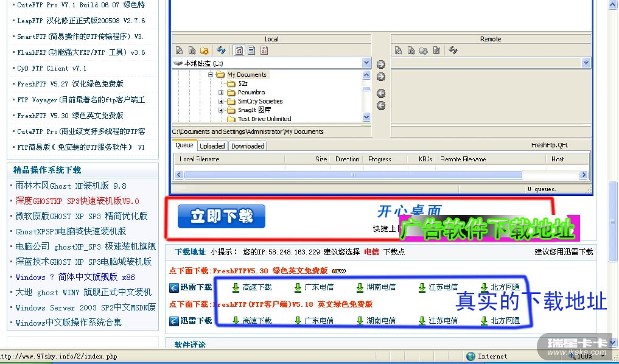Click green arrow beside 广东电信 in V5.30 row
The width and height of the screenshot is (619, 364).
pyautogui.click(x=298, y=288)
